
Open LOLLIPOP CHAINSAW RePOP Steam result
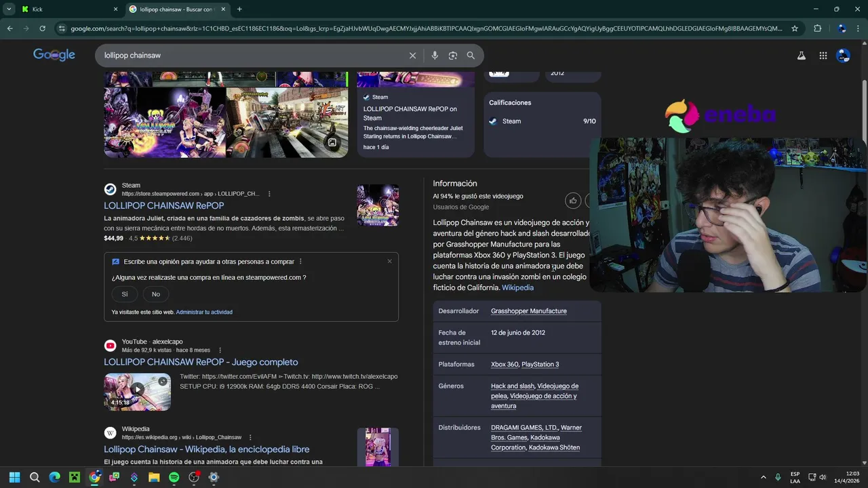(164, 205)
